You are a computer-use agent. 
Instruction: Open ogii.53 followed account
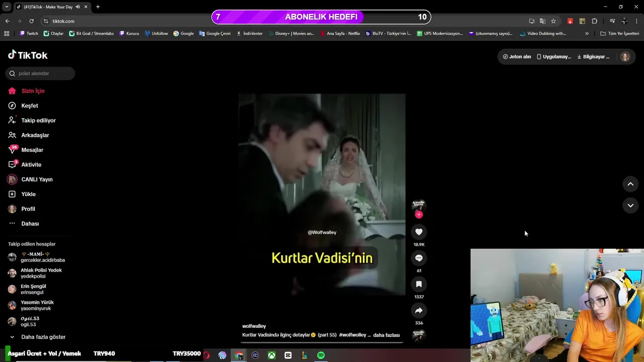[x=24, y=321]
